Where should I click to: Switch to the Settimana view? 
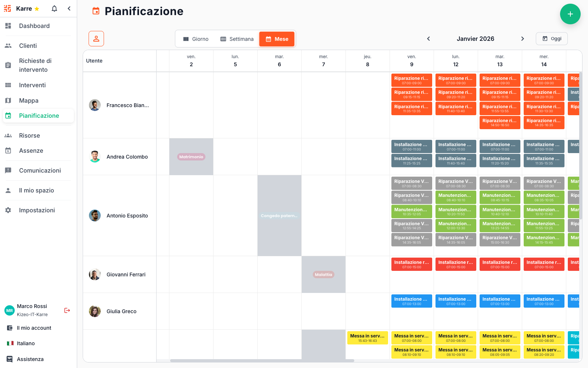[237, 39]
